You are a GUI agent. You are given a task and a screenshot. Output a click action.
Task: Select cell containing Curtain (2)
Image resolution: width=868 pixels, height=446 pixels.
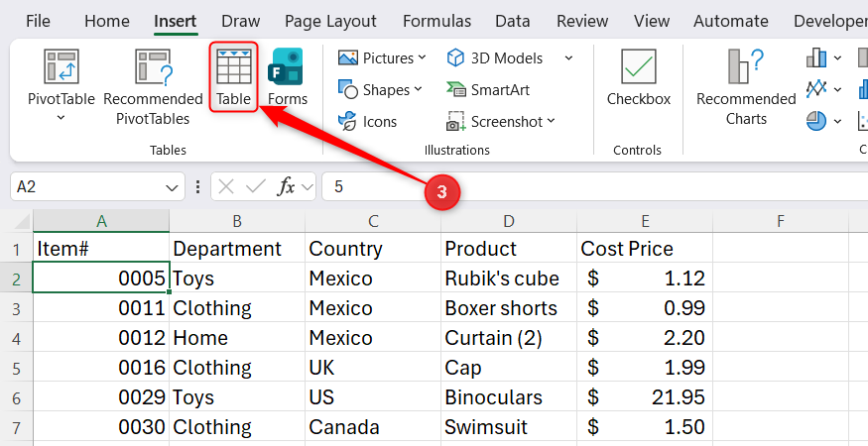509,338
